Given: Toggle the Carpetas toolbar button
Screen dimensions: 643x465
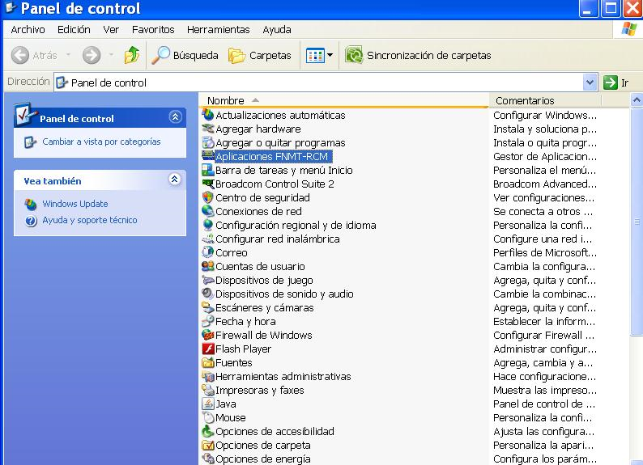Looking at the screenshot, I should pos(260,55).
